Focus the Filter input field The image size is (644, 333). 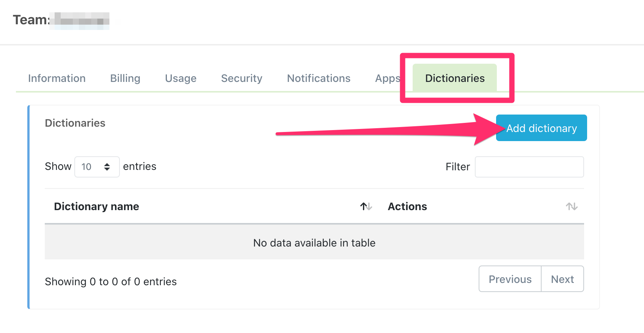point(529,167)
